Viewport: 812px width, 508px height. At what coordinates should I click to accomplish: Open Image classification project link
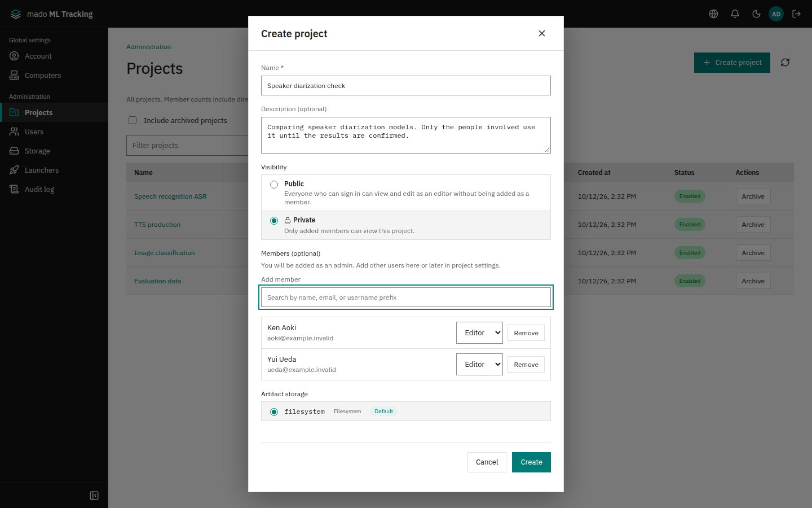tap(165, 253)
